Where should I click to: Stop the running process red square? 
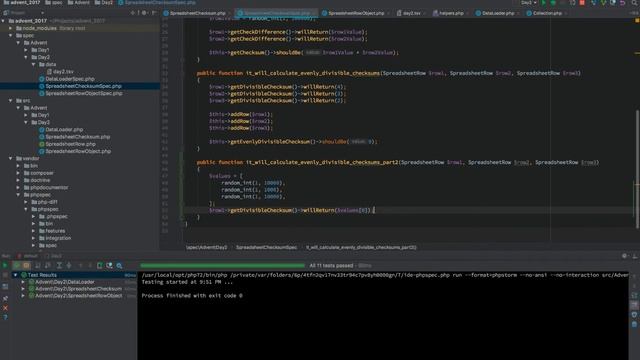point(582,3)
